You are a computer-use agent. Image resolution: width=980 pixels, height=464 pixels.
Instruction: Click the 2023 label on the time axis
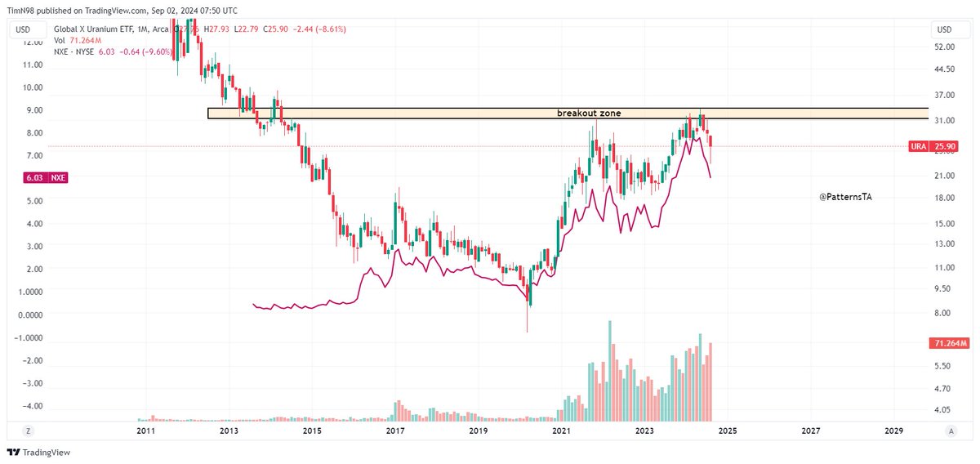pyautogui.click(x=644, y=431)
